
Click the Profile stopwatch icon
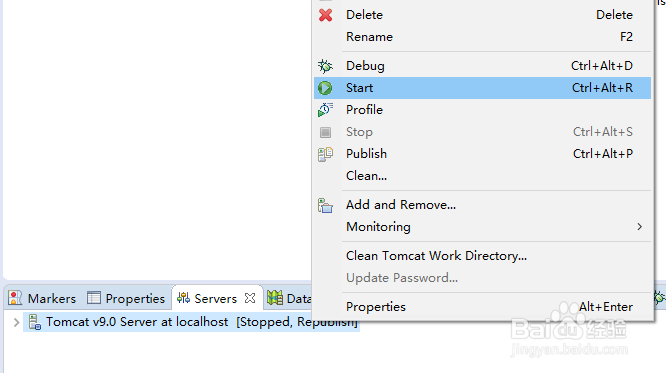(325, 110)
